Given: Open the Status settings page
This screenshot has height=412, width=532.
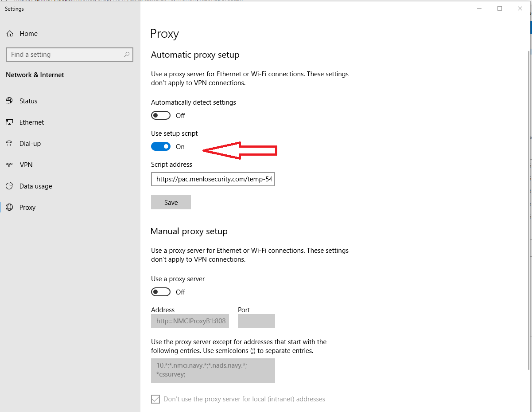Looking at the screenshot, I should (28, 101).
